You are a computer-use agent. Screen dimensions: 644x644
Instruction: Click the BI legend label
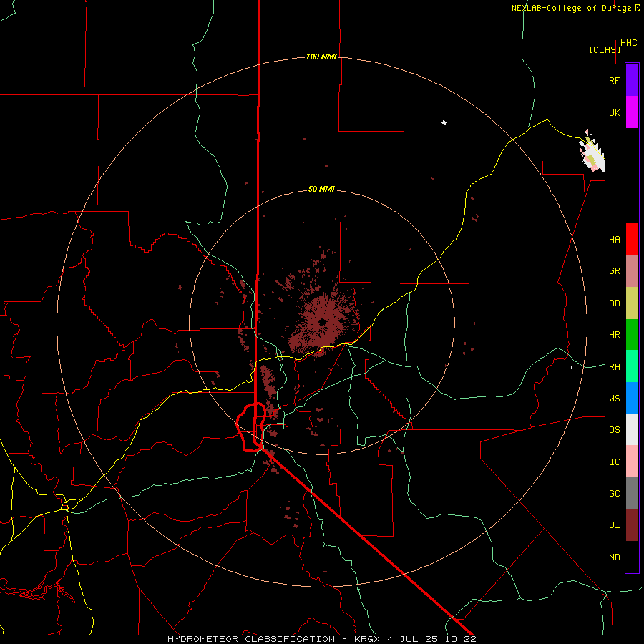615,525
